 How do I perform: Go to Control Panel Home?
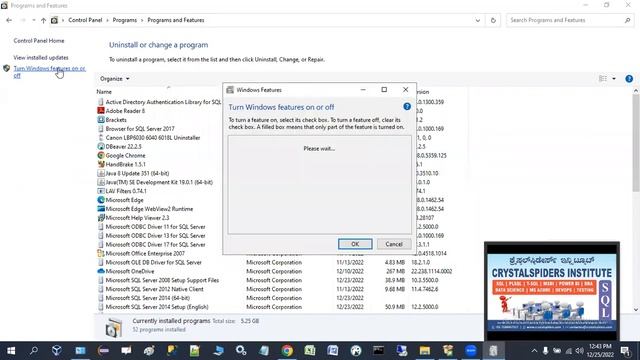click(x=39, y=41)
